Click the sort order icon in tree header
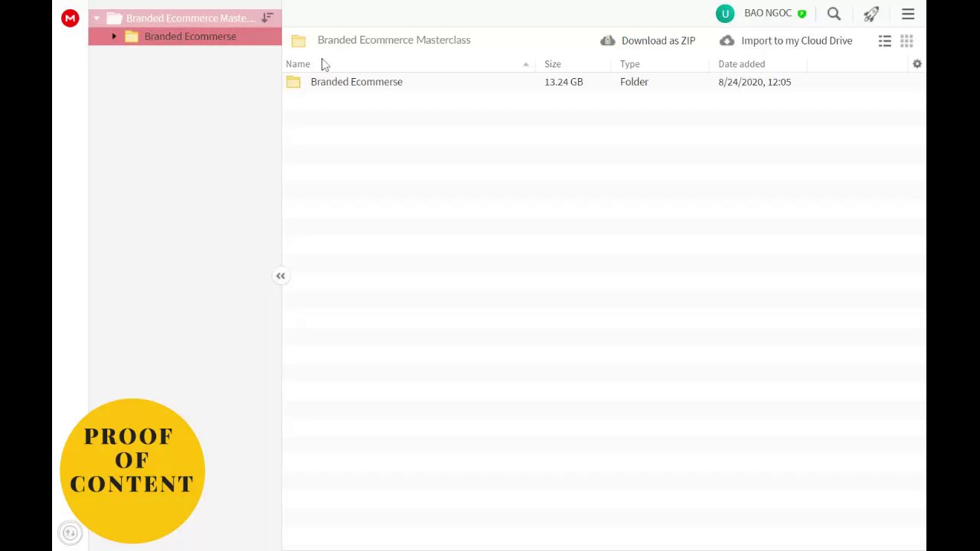The height and width of the screenshot is (551, 980). click(267, 18)
